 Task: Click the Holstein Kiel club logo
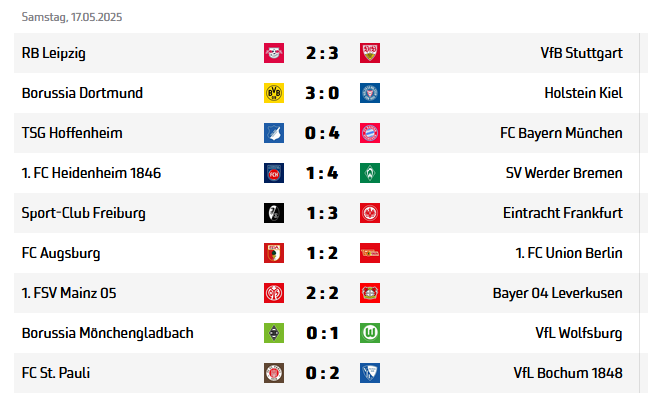370,93
